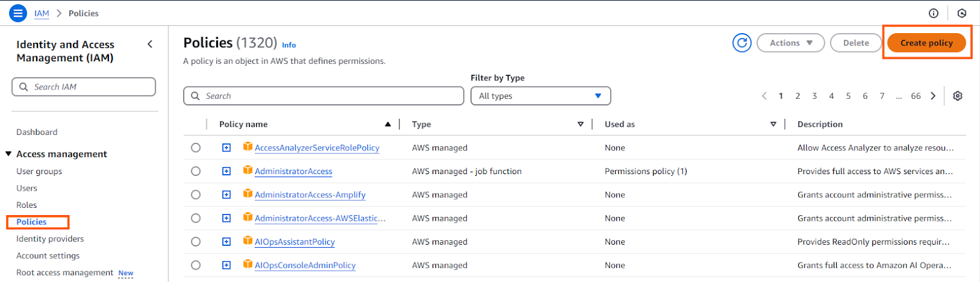This screenshot has width=980, height=282.
Task: Select AdministratorAccess radio button
Action: [195, 171]
